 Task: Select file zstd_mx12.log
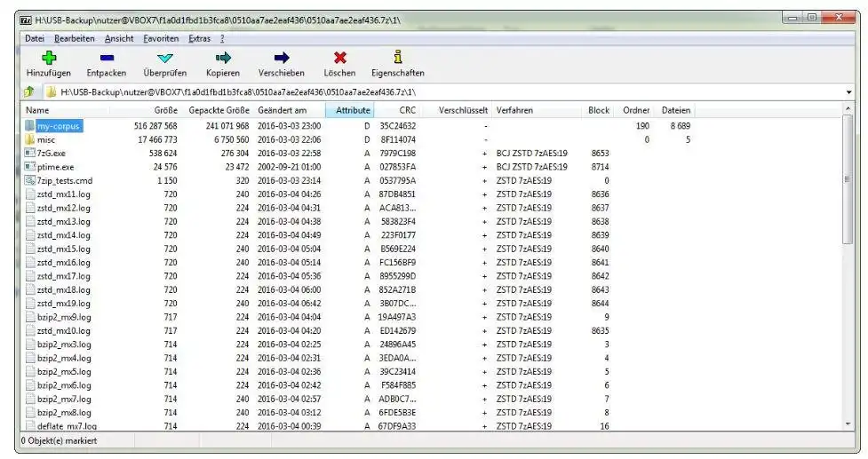pyautogui.click(x=64, y=208)
